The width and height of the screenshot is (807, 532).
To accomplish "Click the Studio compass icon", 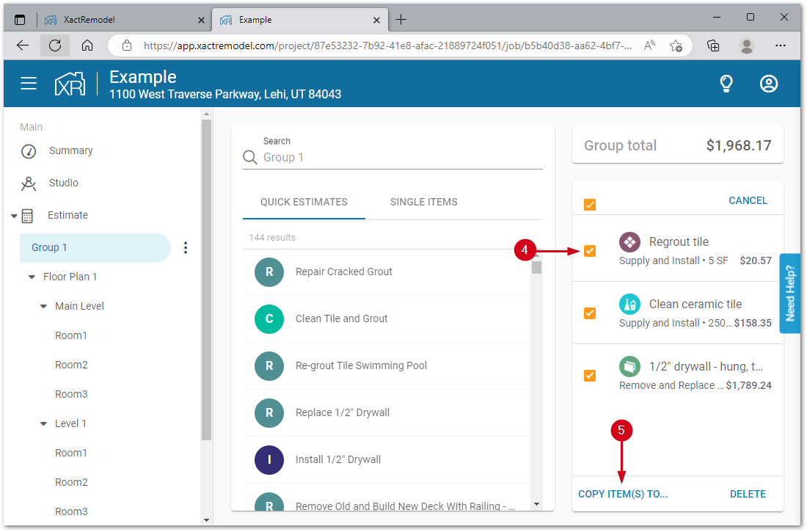I will 29,183.
